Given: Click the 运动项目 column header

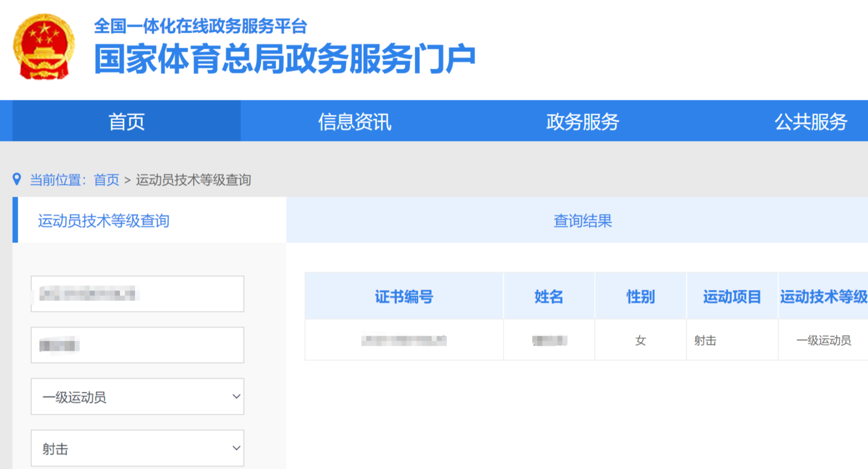Looking at the screenshot, I should pyautogui.click(x=732, y=296).
